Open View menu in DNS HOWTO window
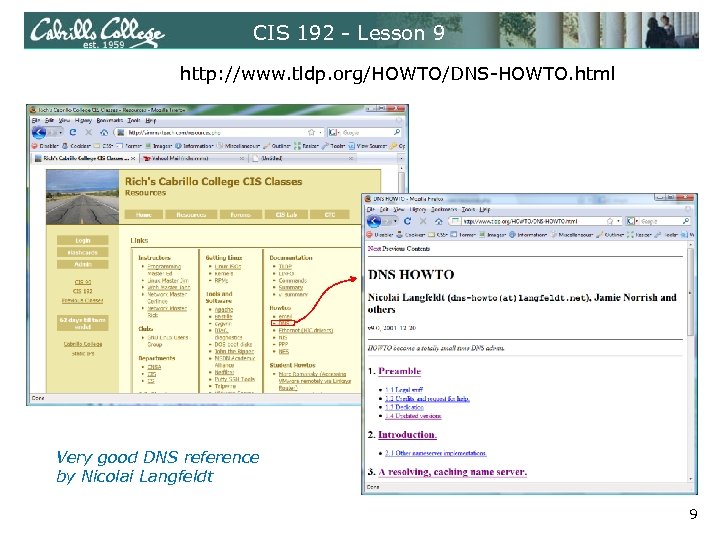Image resolution: width=720 pixels, height=540 pixels. [399, 209]
